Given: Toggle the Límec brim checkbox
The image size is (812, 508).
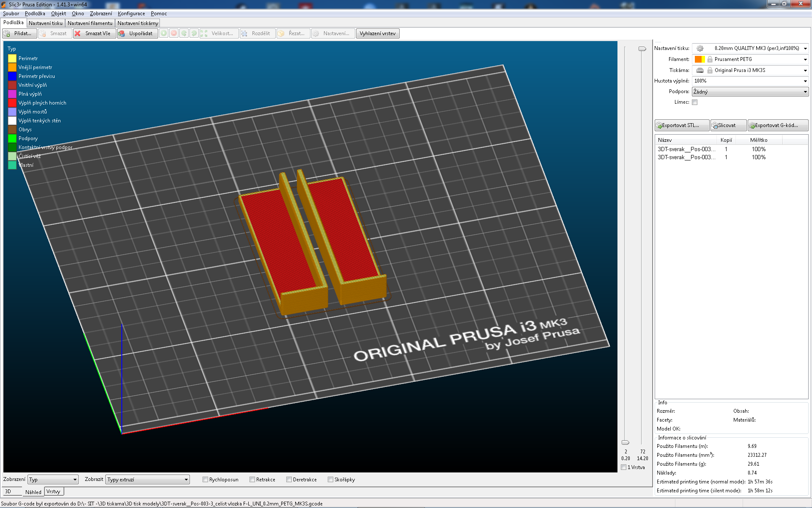Looking at the screenshot, I should (x=694, y=102).
